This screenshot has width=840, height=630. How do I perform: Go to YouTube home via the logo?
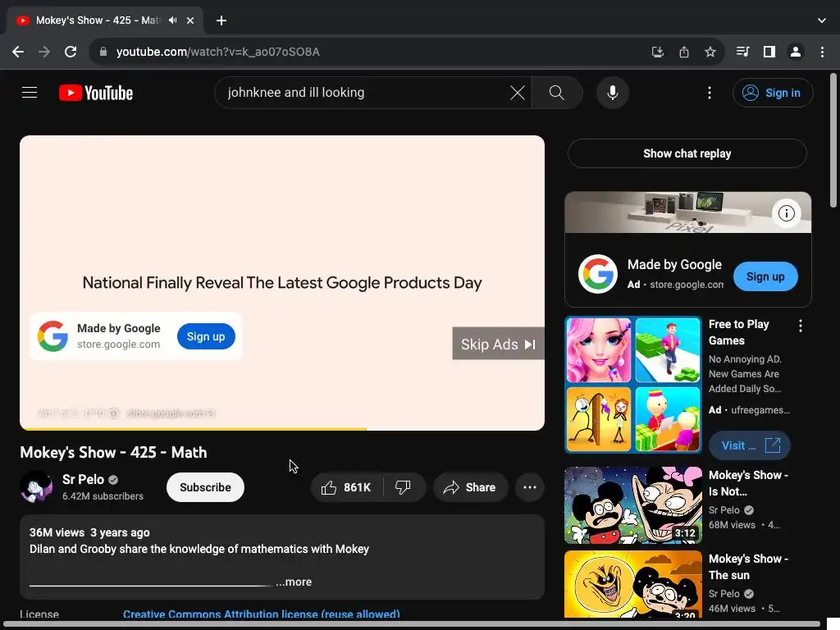[x=96, y=93]
